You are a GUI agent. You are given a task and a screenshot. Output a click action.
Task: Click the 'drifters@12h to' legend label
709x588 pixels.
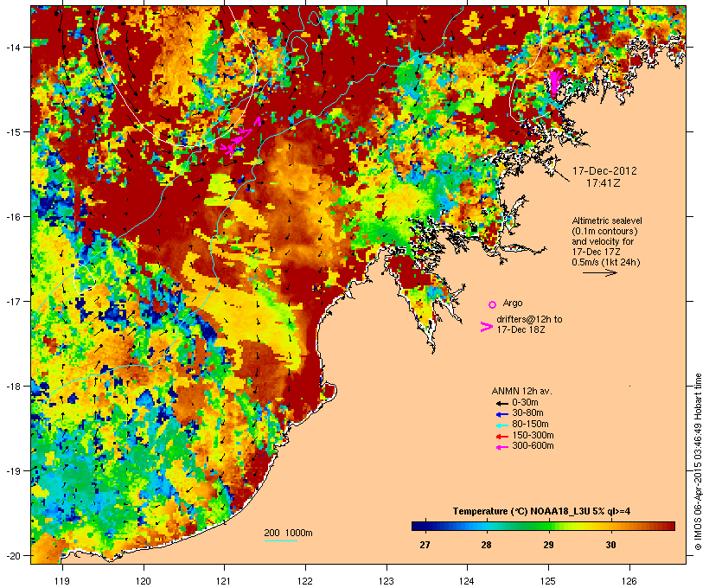pos(529,319)
